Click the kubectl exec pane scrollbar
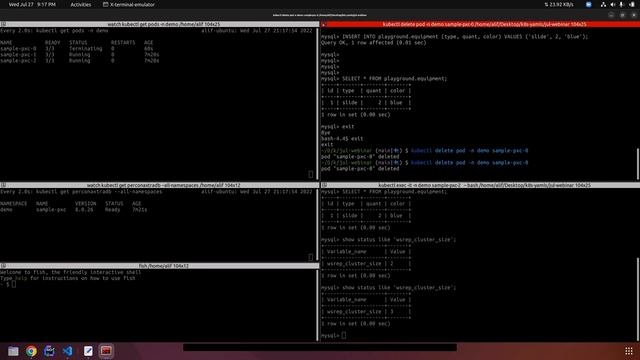640x360 pixels. click(x=638, y=299)
